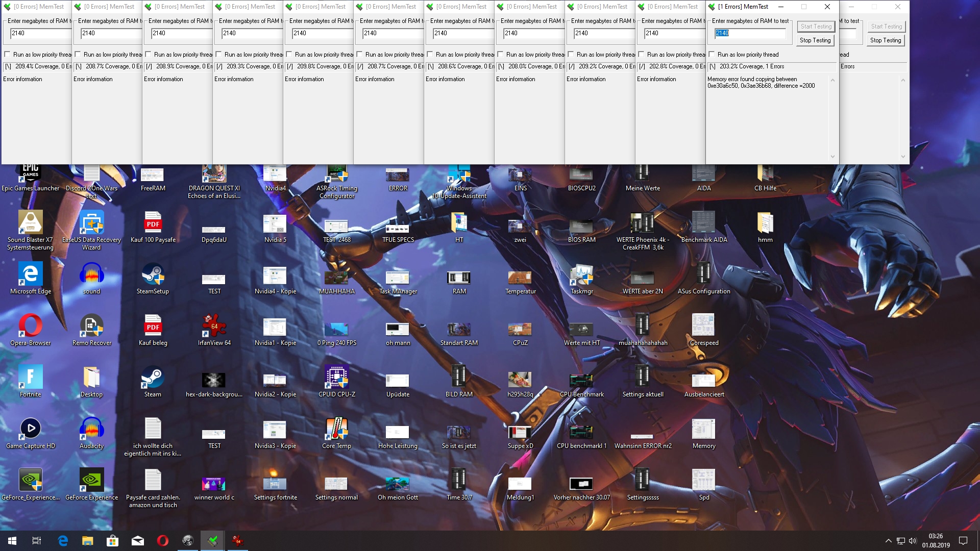Image resolution: width=980 pixels, height=551 pixels.
Task: Launch the Core Temp desktop icon
Action: pyautogui.click(x=336, y=430)
